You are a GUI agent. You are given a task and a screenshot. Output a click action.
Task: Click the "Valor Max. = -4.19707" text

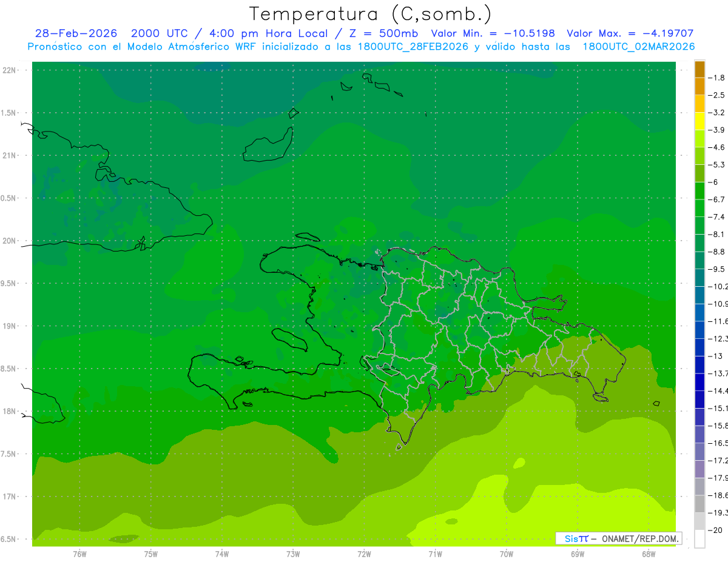(x=630, y=33)
